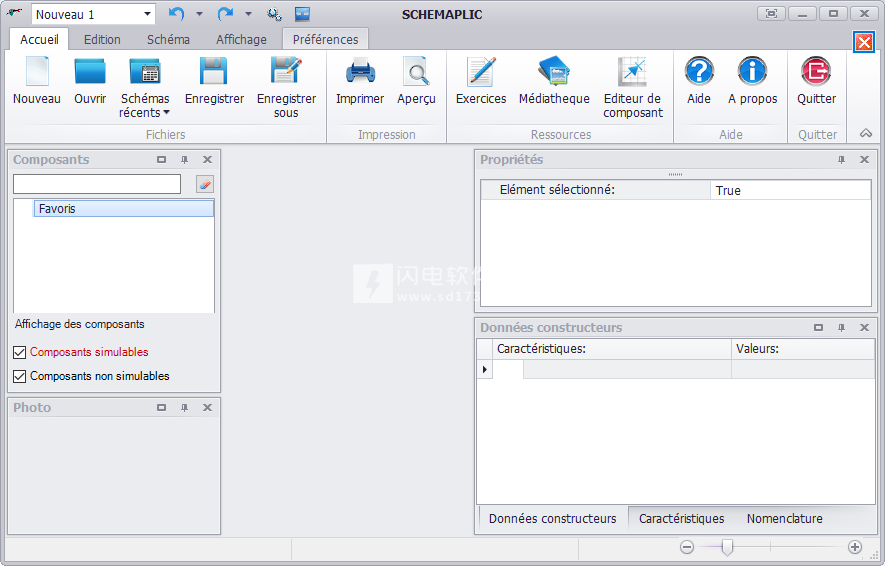Close document with red X button

tap(864, 42)
